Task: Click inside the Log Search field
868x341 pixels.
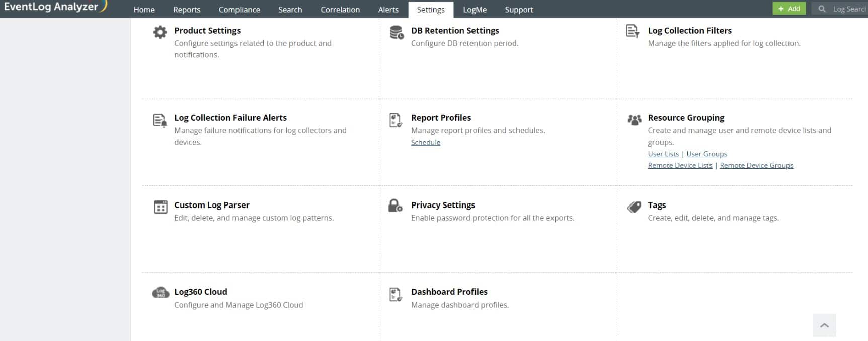Action: (839, 9)
